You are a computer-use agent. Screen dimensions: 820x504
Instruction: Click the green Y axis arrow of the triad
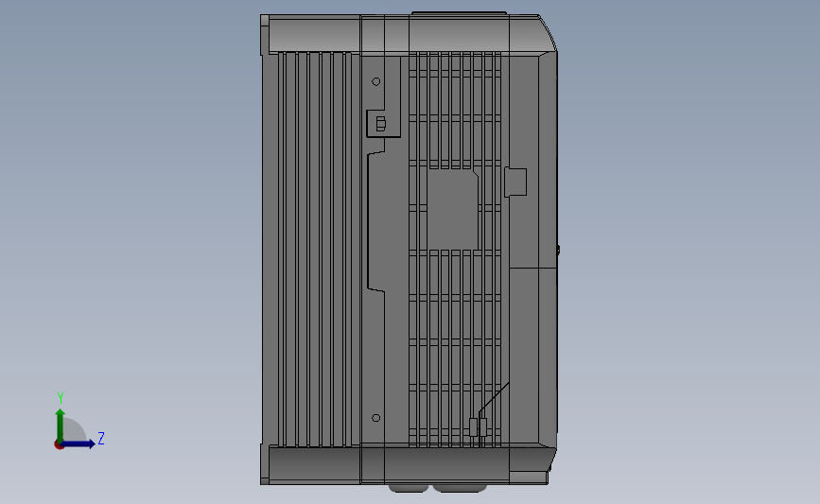coord(61,425)
